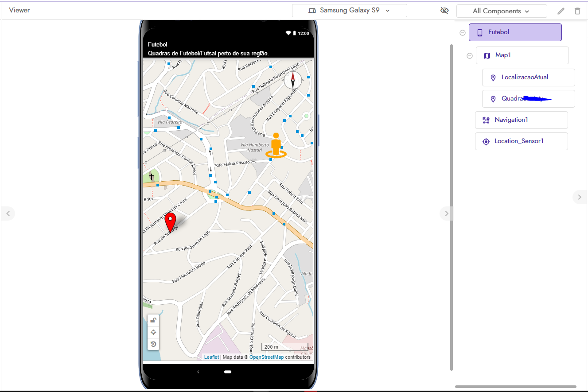Collapse the Map1 tree node
The image size is (588, 392).
coord(470,56)
